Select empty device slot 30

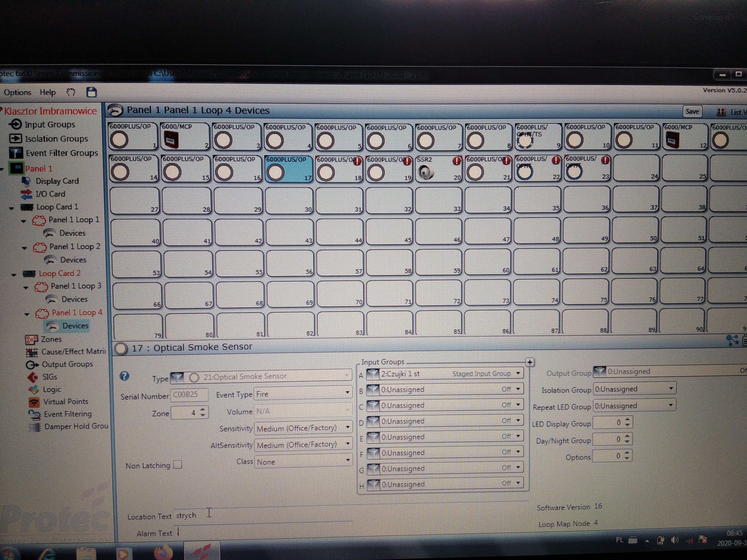click(289, 201)
